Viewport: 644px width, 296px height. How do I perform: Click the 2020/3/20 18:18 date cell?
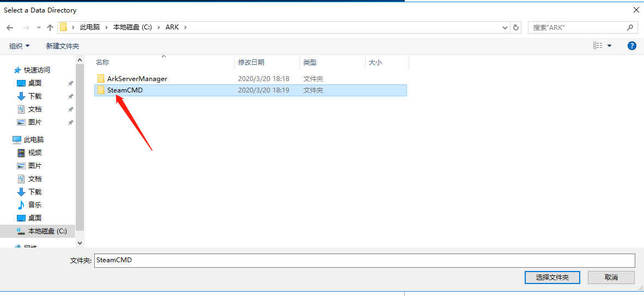pos(264,79)
